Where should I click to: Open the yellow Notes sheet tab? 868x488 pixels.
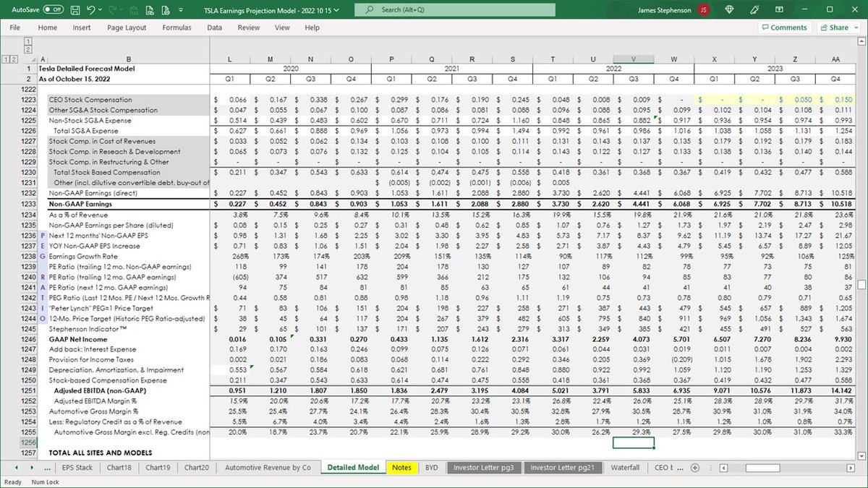coord(401,468)
